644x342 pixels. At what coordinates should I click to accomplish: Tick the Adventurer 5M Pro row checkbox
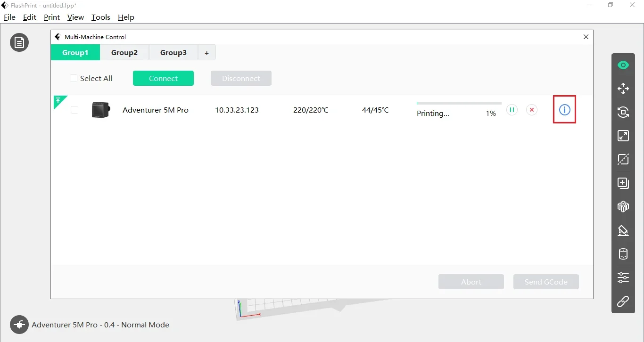pos(74,110)
